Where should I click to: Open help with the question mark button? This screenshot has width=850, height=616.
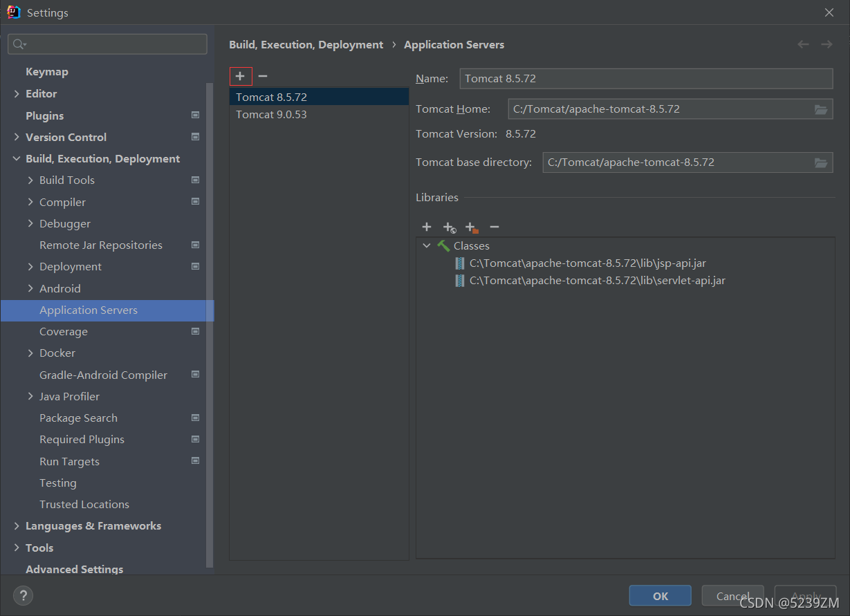point(23,595)
